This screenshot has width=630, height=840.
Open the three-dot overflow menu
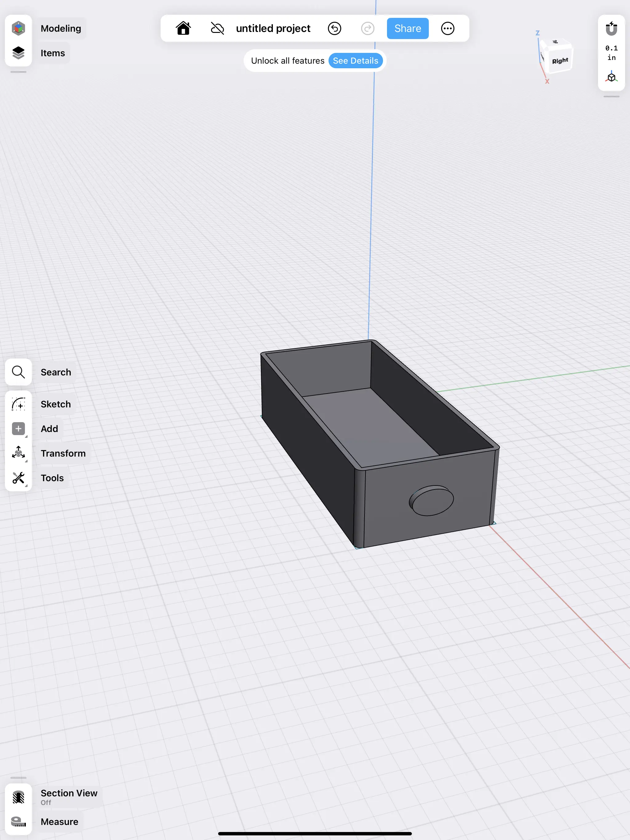click(447, 28)
